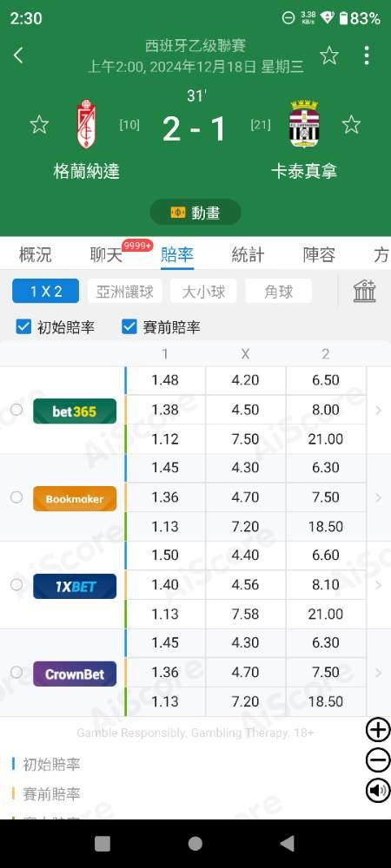Tap 1XBET draw odds 4.56
The image size is (391, 868).
coord(245,584)
